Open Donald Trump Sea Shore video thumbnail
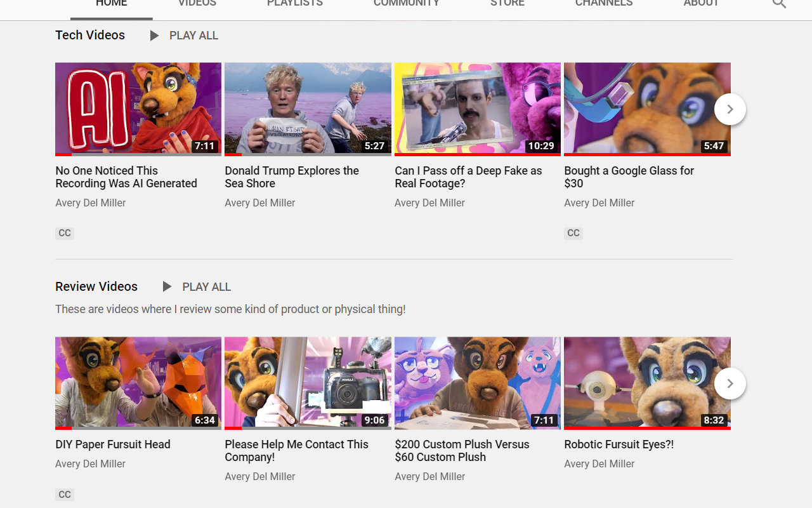The width and height of the screenshot is (812, 508). 308,109
